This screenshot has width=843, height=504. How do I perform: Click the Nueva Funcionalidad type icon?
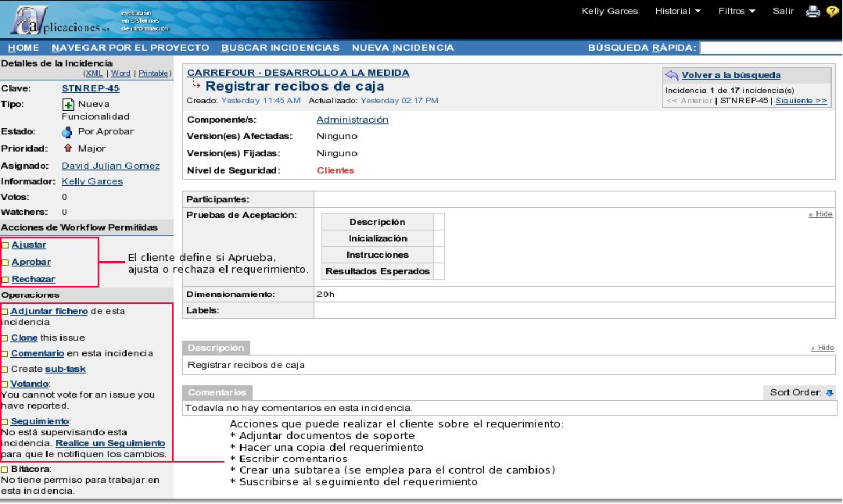(x=68, y=104)
